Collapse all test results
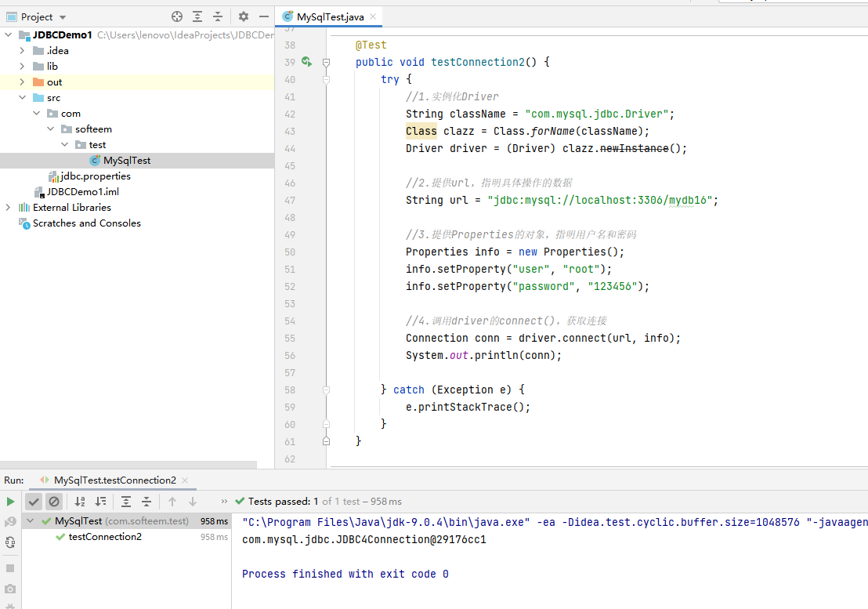The height and width of the screenshot is (609, 868). [x=146, y=502]
